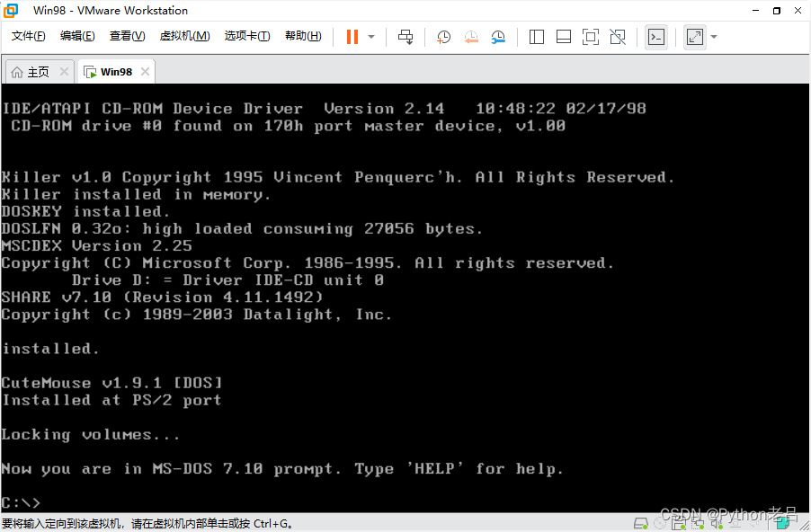
Task: Click the status bar Ctrl+G hint text
Action: pyautogui.click(x=147, y=524)
